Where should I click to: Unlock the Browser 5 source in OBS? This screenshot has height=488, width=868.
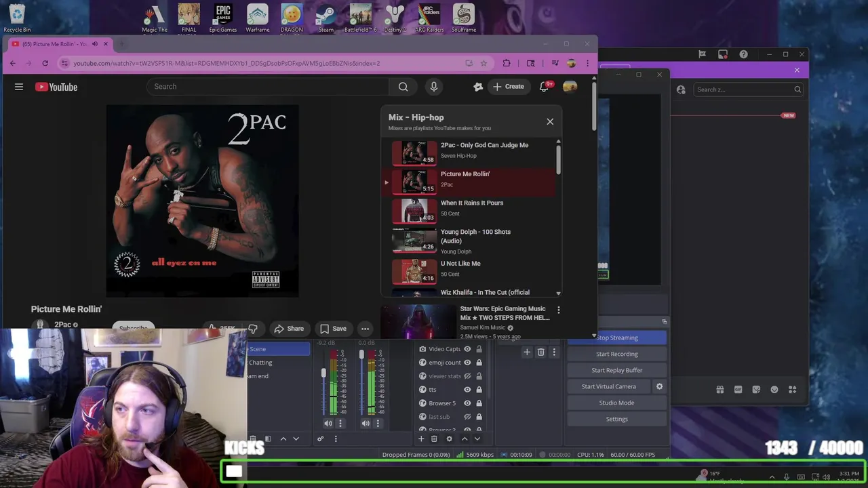pyautogui.click(x=479, y=403)
